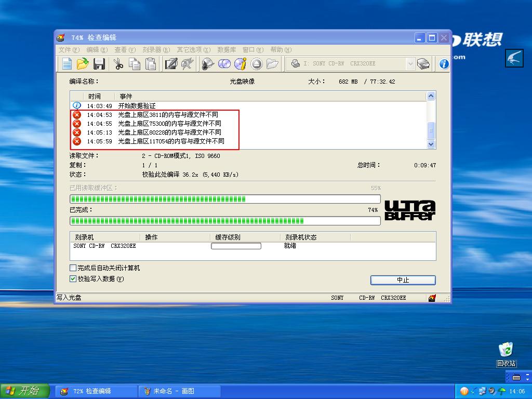The height and width of the screenshot is (399, 532).
Task: Open the SONY CD-RW recorder dropdown
Action: click(410, 63)
